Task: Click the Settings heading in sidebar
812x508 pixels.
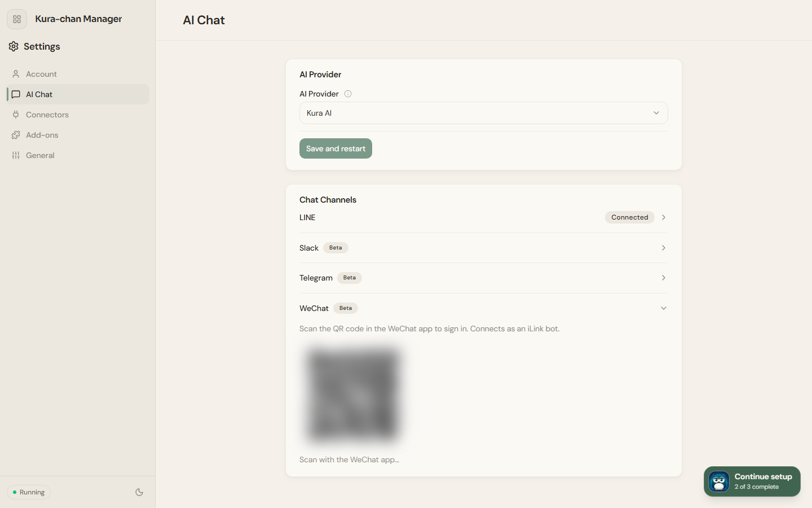Action: [42, 46]
